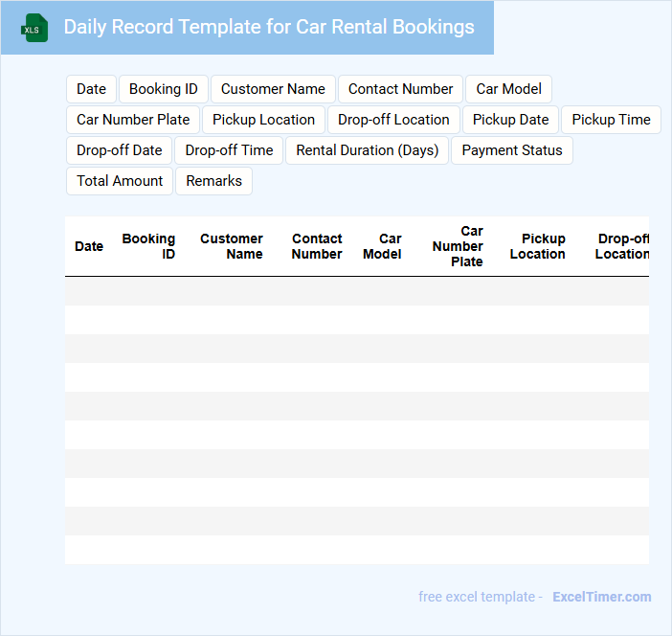The height and width of the screenshot is (636, 672).
Task: Open the ExcelTimer.com link
Action: pos(601,597)
